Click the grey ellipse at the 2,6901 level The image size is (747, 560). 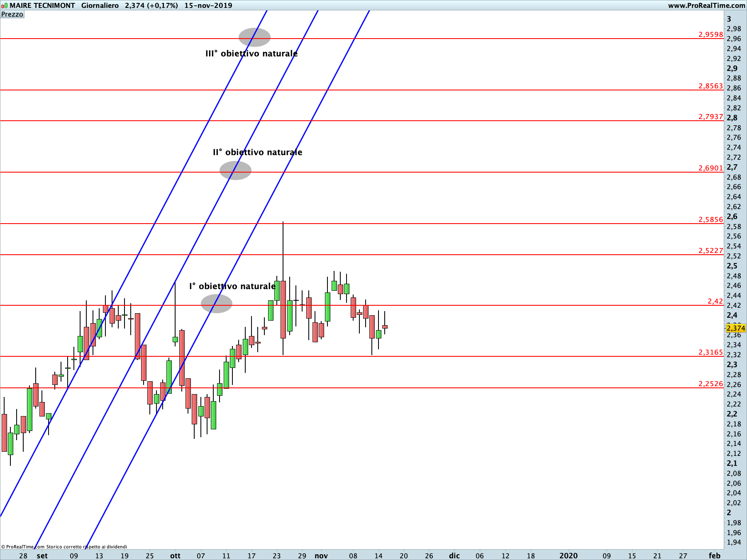click(235, 170)
